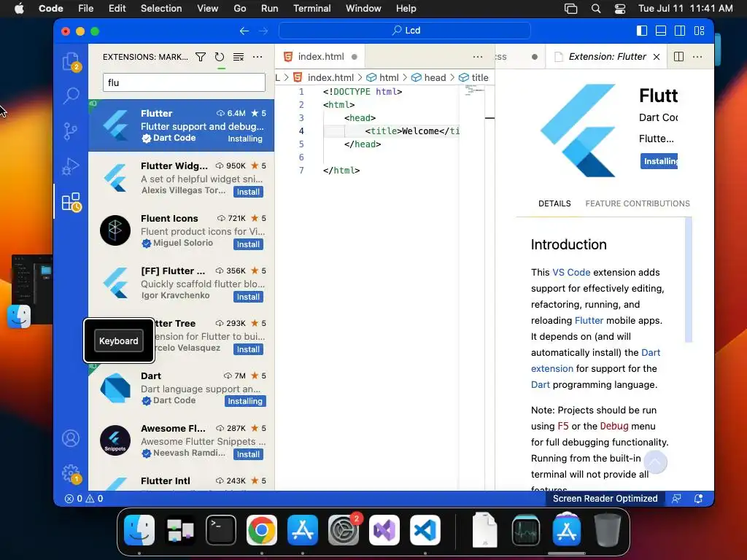Open the Flutter Intl extension entry

pos(182,481)
